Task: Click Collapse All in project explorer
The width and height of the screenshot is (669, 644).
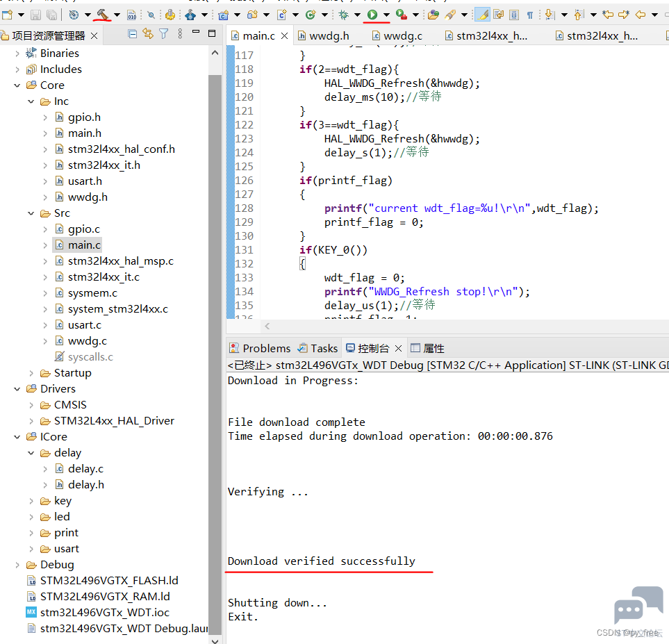Action: pyautogui.click(x=133, y=34)
